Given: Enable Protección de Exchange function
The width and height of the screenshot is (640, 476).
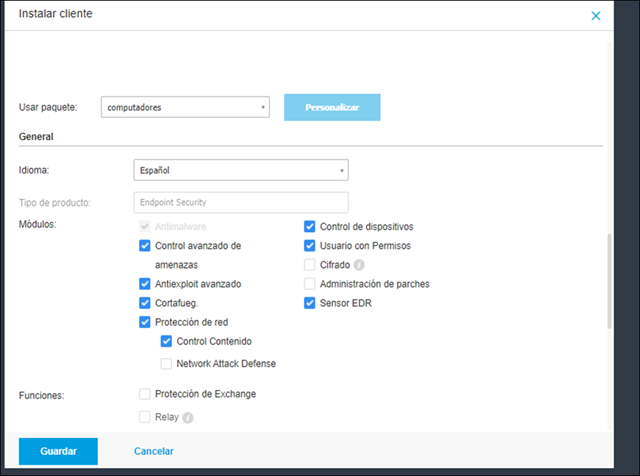Looking at the screenshot, I should tap(145, 394).
